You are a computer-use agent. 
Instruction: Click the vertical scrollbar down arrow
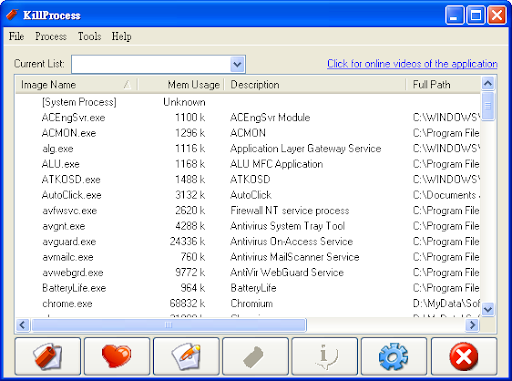(488, 309)
